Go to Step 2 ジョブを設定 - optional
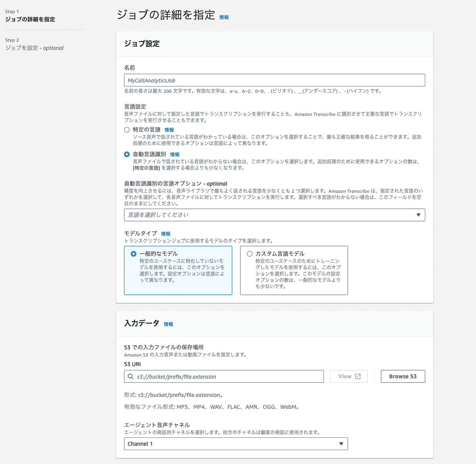 click(x=34, y=48)
